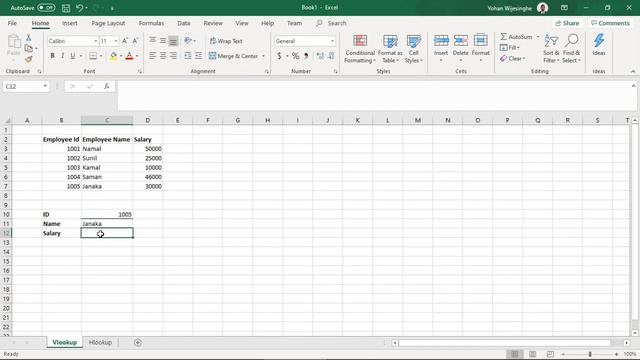
Task: Open the Calibri font name dropdown
Action: [x=96, y=41]
